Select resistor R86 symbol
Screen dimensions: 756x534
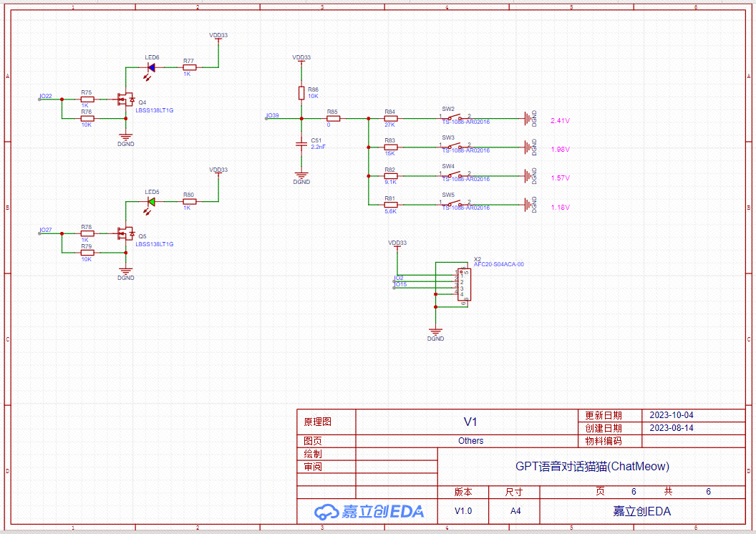301,93
